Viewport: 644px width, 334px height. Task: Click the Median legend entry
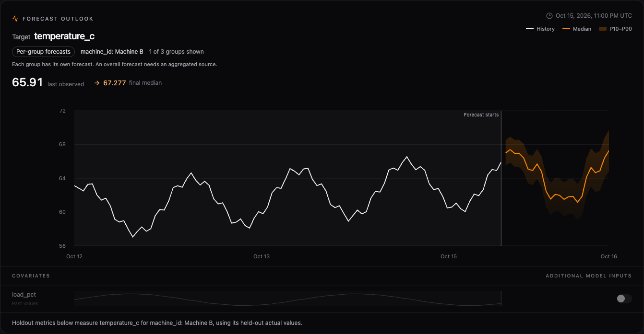(577, 29)
